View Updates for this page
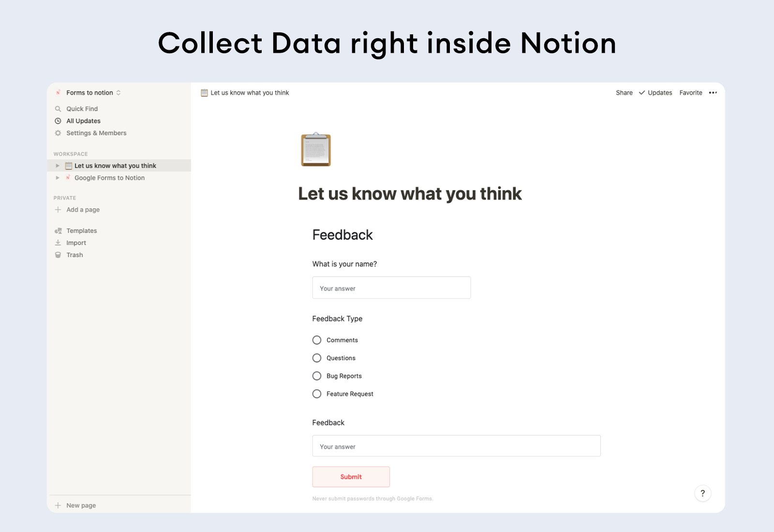 659,92
